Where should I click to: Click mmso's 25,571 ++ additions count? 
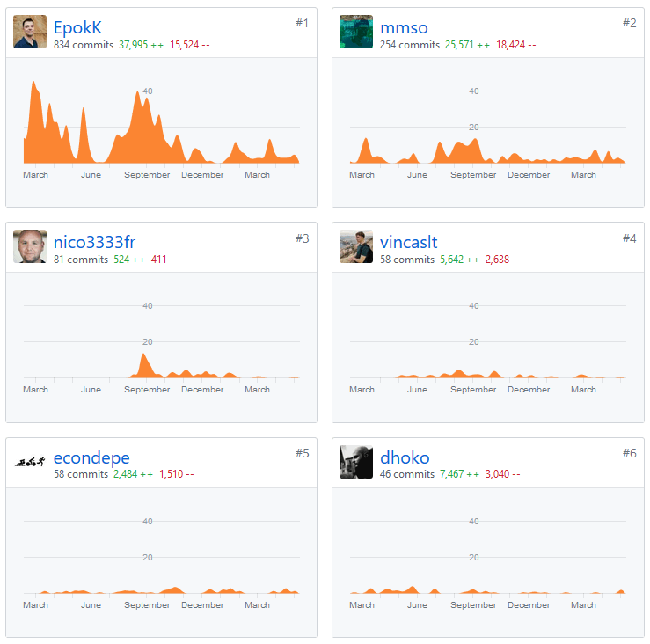[467, 45]
